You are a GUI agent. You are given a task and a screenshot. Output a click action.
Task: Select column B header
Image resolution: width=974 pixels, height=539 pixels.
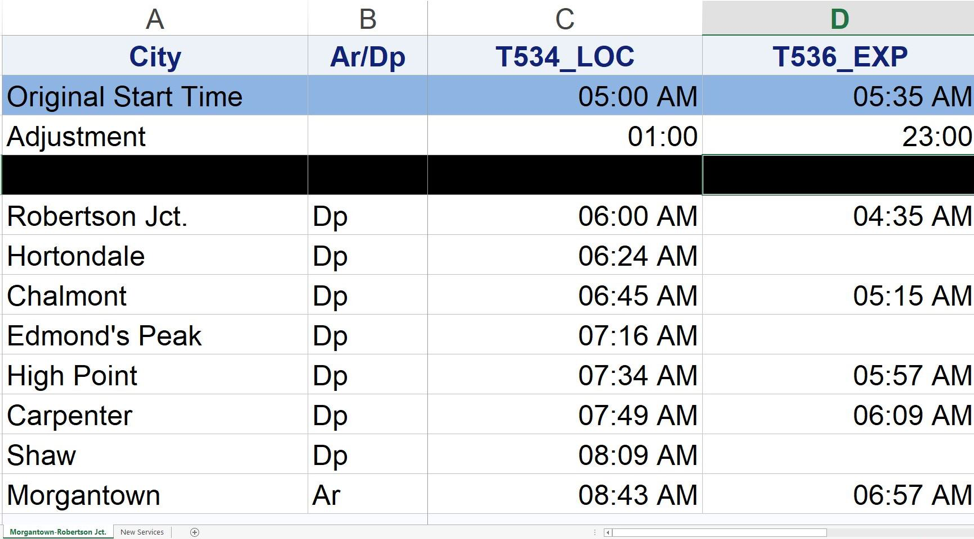tap(367, 18)
